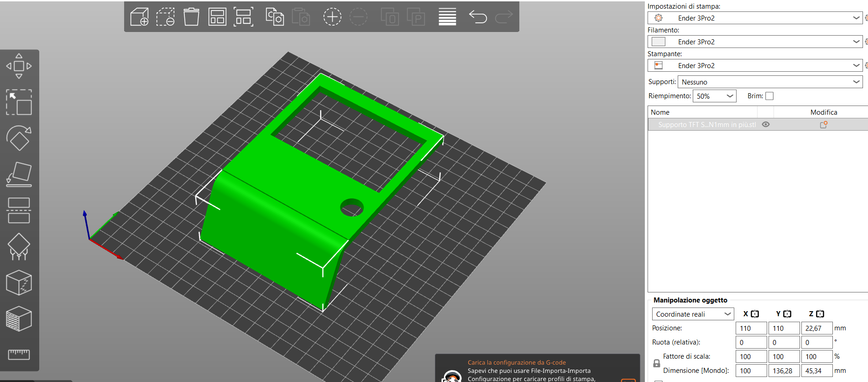Click the Redo arrow icon
Image resolution: width=868 pixels, height=382 pixels.
click(504, 17)
